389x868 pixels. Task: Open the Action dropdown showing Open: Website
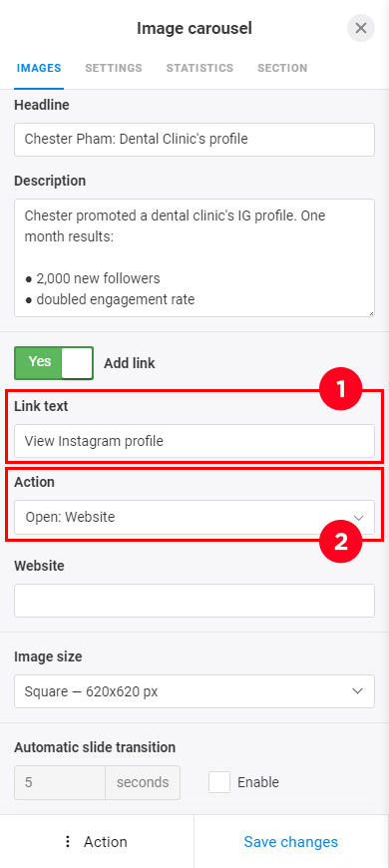194,518
